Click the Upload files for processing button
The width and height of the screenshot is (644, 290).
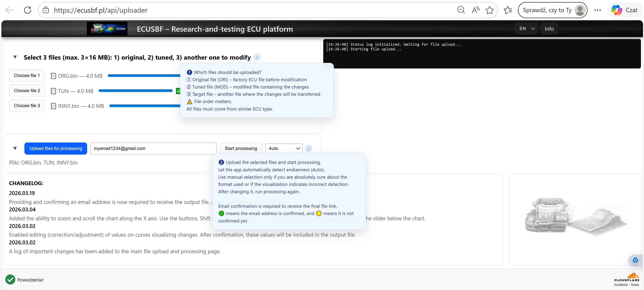pyautogui.click(x=56, y=148)
